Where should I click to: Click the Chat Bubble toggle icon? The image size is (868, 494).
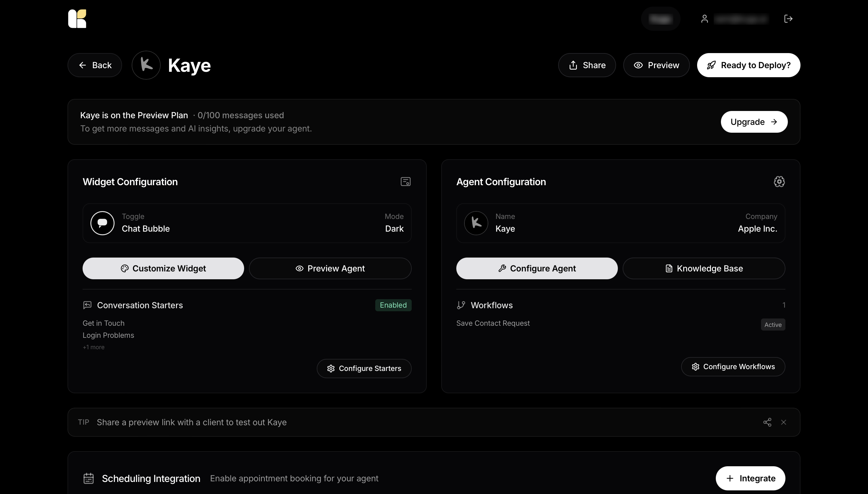click(102, 223)
